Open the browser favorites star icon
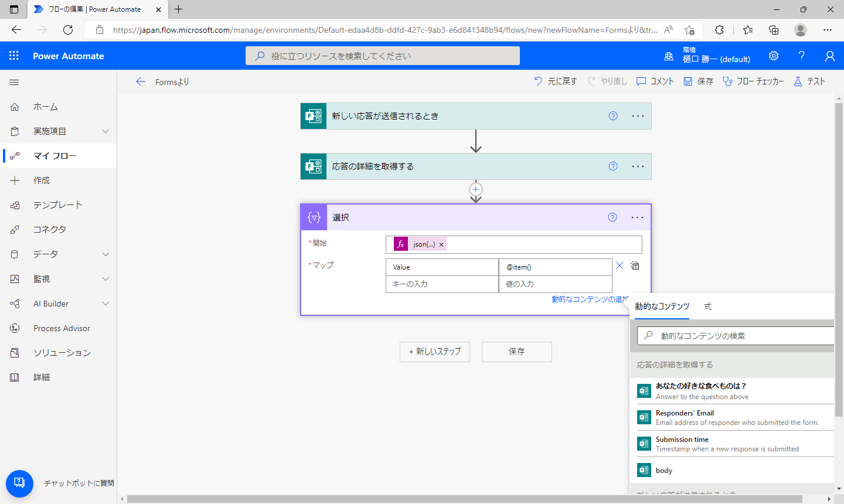 [x=747, y=30]
